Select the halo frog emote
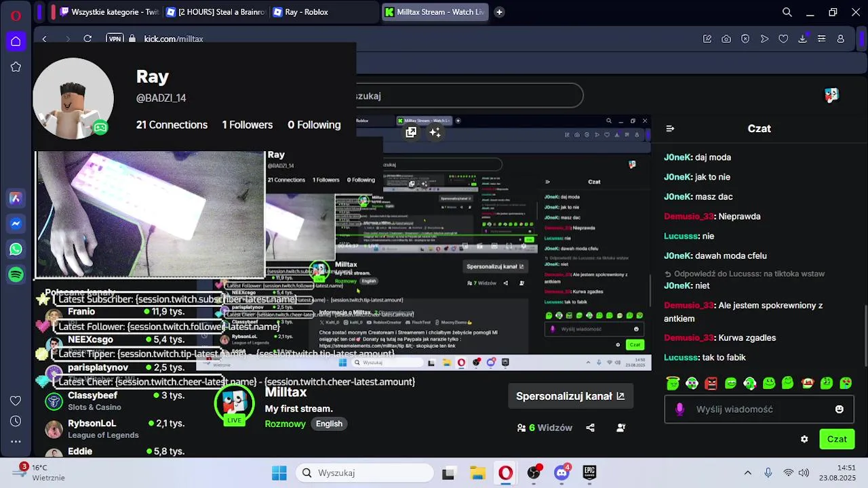Image resolution: width=868 pixels, height=488 pixels. (672, 383)
